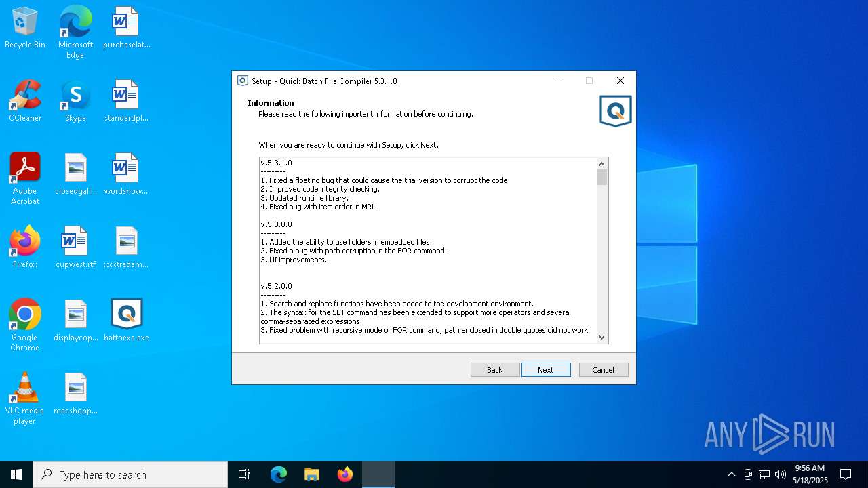
Task: Minimize the setup window
Action: tap(559, 81)
